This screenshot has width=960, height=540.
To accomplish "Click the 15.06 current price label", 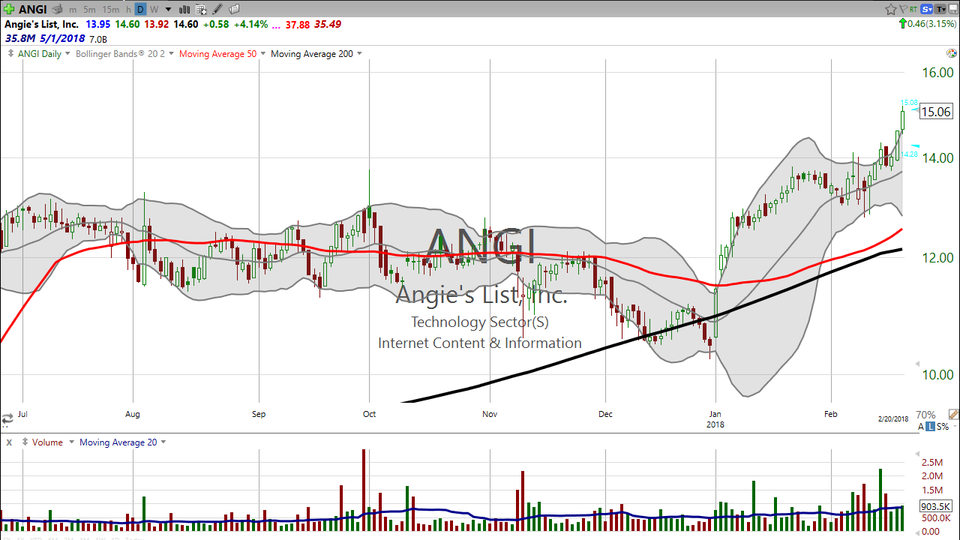I will click(936, 111).
